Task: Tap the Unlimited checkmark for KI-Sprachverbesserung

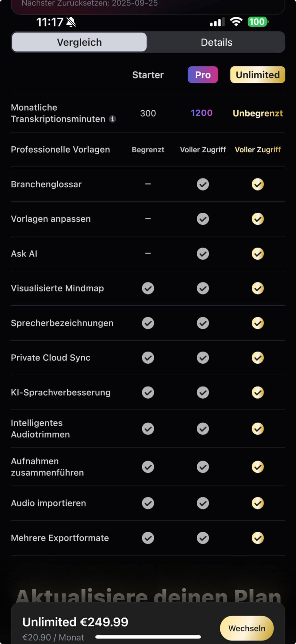Action: coord(258,392)
